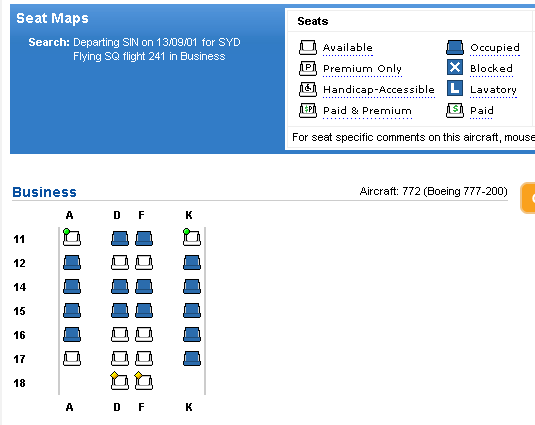
Task: Choose available seat 12F
Action: pos(144,263)
